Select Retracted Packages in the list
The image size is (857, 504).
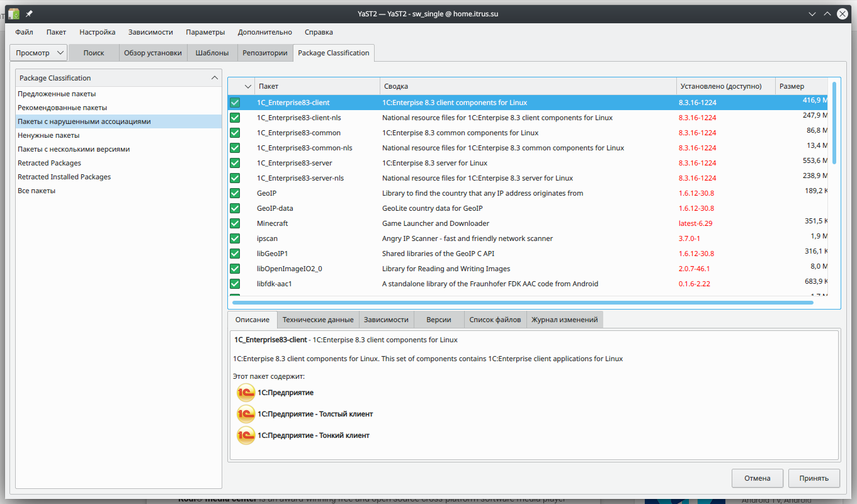119,163
